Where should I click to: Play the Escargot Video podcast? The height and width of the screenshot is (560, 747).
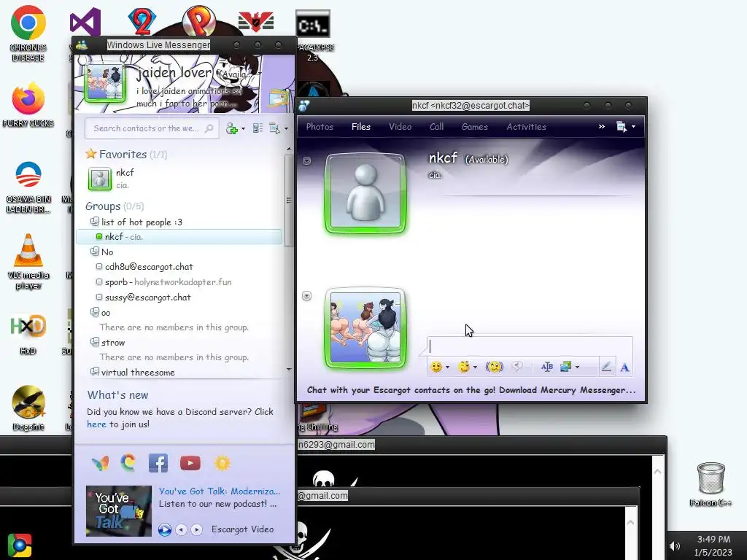(x=165, y=529)
